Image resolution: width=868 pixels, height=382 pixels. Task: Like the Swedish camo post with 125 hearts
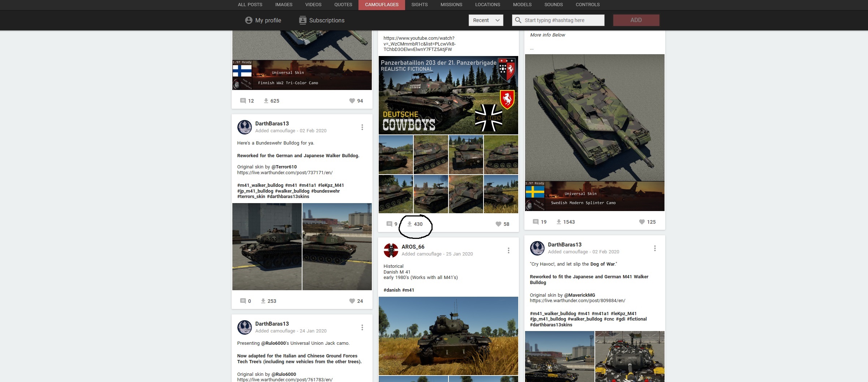642,222
